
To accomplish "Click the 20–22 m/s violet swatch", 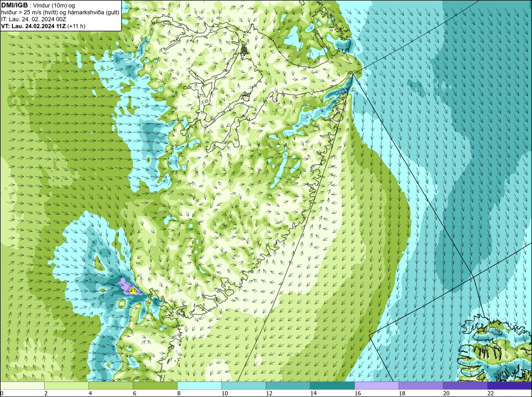I will (x=465, y=386).
